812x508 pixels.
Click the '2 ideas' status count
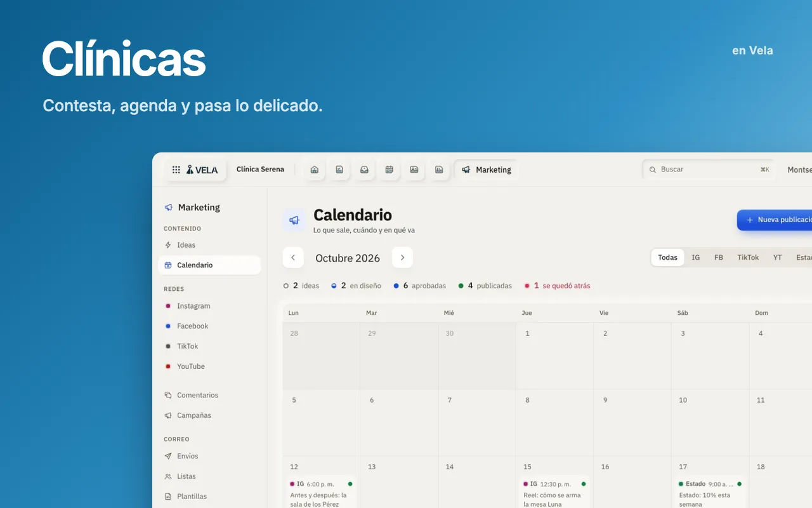click(301, 286)
